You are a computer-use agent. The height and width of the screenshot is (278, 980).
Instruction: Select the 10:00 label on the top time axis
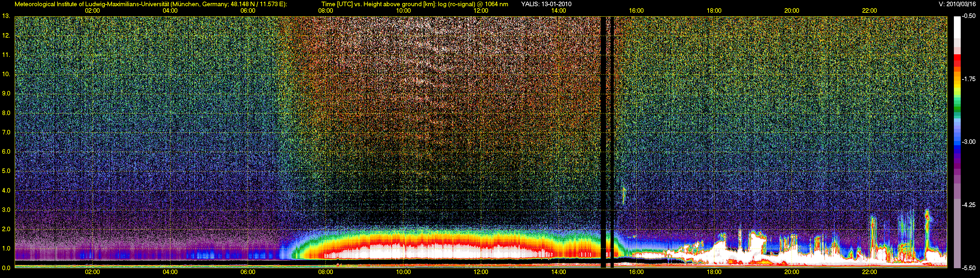(x=403, y=11)
